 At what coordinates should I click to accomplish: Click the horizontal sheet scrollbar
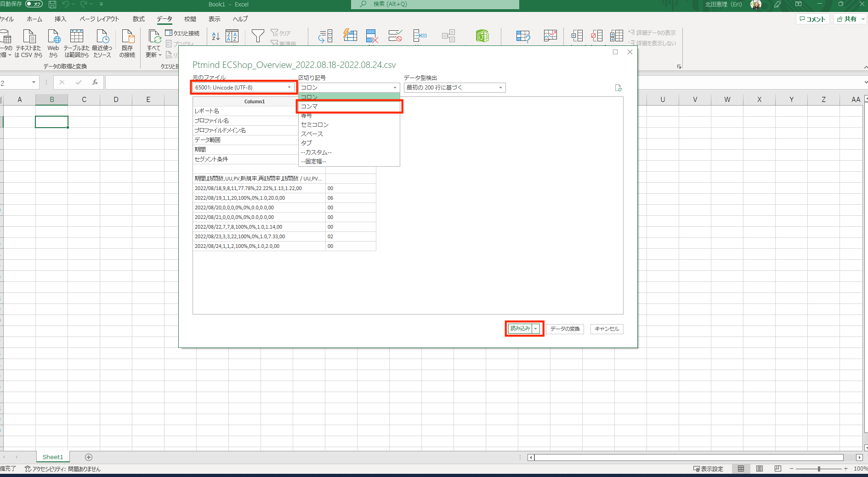point(689,457)
